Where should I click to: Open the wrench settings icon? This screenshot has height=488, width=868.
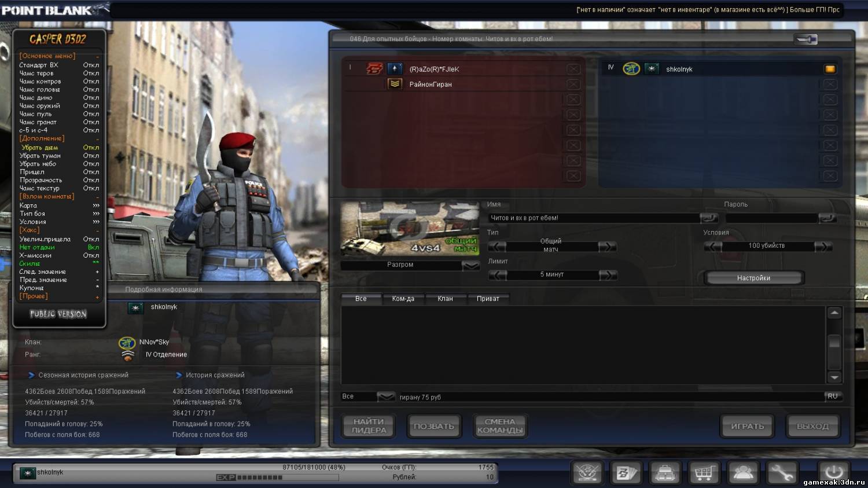(x=782, y=473)
